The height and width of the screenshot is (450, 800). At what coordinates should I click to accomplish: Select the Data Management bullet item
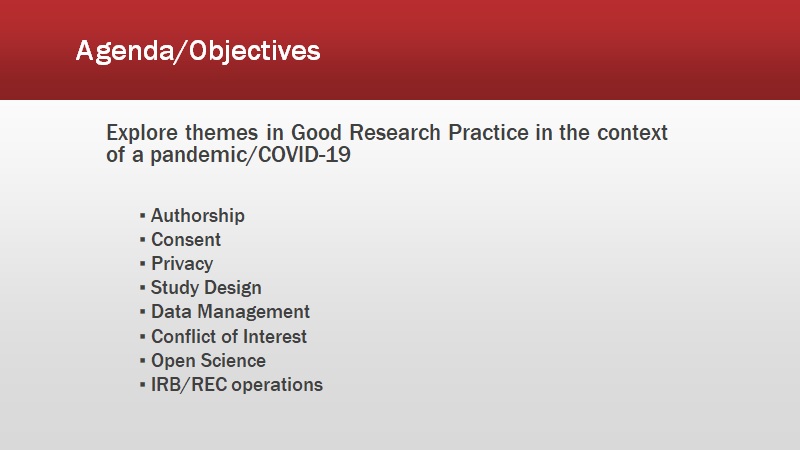pyautogui.click(x=230, y=312)
